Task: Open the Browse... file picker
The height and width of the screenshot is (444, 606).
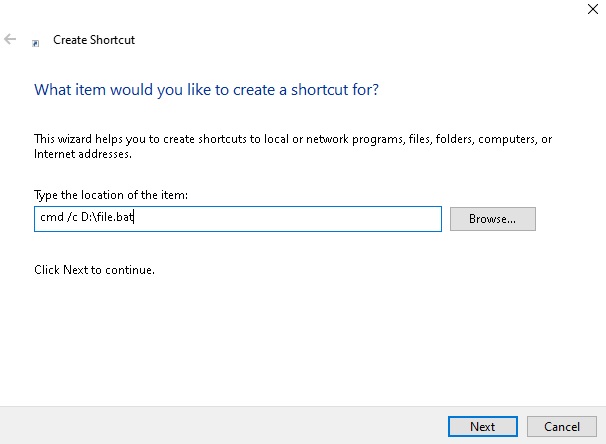Action: click(x=492, y=219)
